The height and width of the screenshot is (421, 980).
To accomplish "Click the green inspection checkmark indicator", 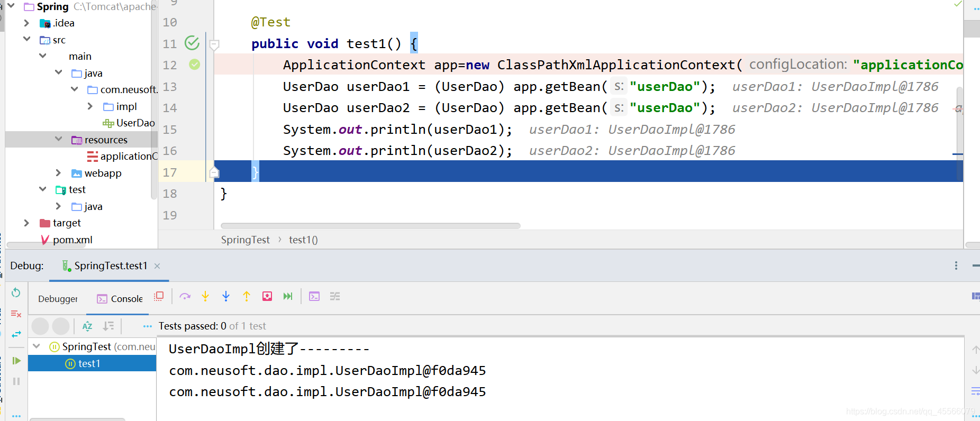I will pyautogui.click(x=957, y=4).
